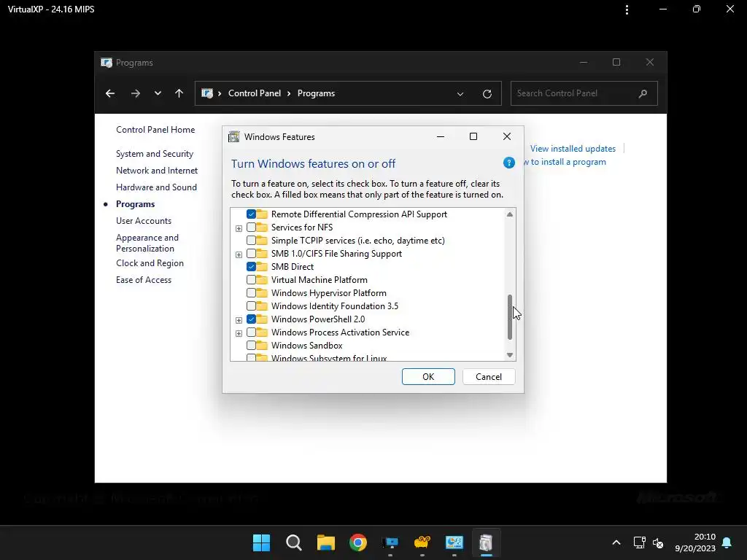
Task: Open taskbar Search
Action: click(293, 542)
